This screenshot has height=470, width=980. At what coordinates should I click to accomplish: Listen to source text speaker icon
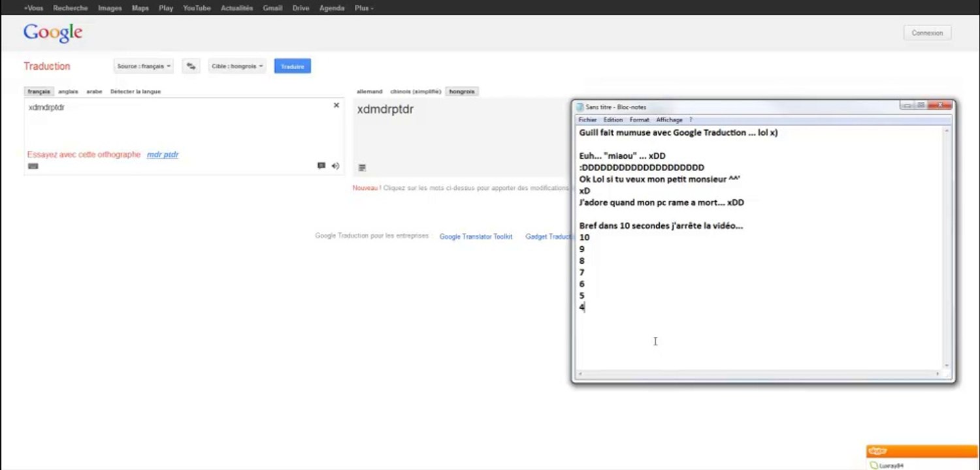pos(335,166)
